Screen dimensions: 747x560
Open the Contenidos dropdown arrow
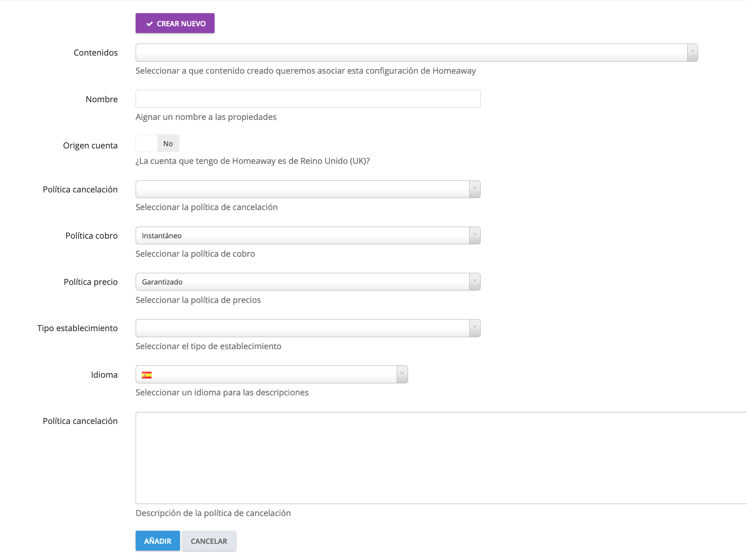692,53
